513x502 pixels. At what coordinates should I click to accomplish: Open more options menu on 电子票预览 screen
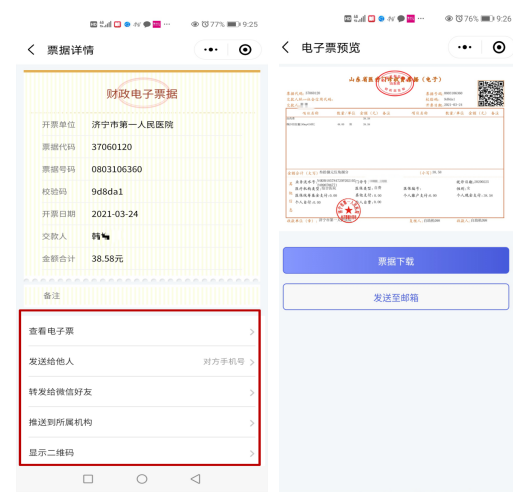[x=465, y=47]
